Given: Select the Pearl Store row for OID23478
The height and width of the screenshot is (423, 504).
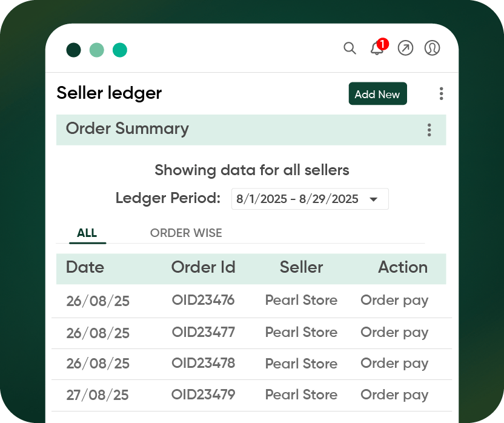Looking at the screenshot, I should click(301, 364).
